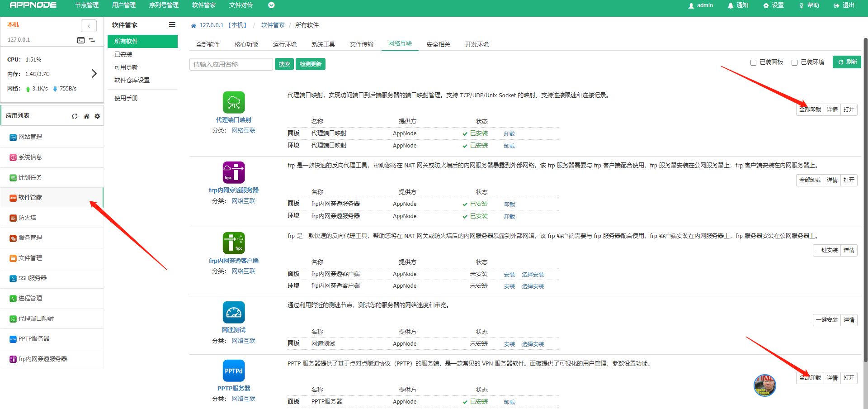The height and width of the screenshot is (409, 868).
Task: Click the Proxy Port Mapping (代理端口映射) app icon in the software list
Action: (x=234, y=102)
